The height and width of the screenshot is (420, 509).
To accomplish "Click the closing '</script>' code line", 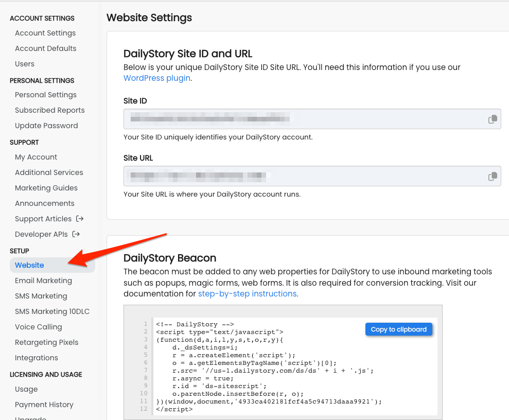I will point(174,409).
